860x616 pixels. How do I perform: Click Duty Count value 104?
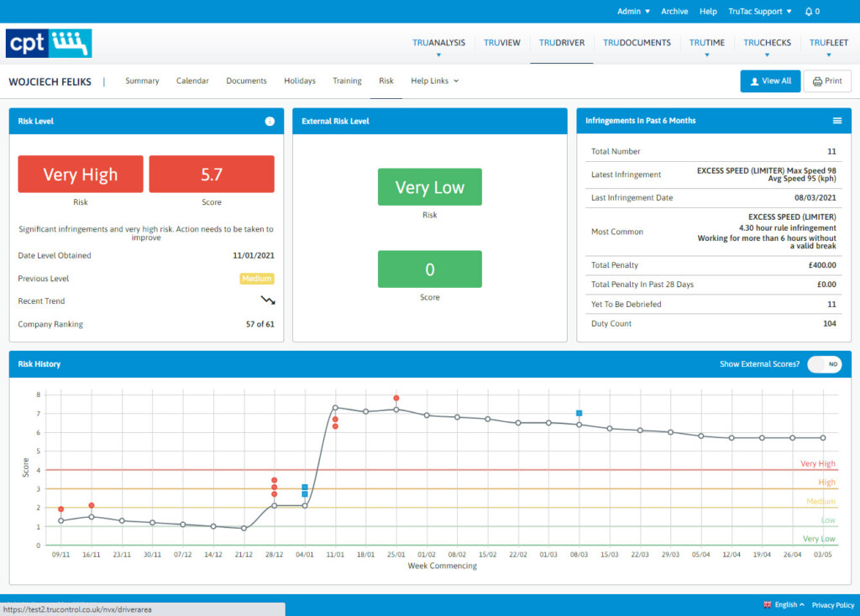pos(829,323)
